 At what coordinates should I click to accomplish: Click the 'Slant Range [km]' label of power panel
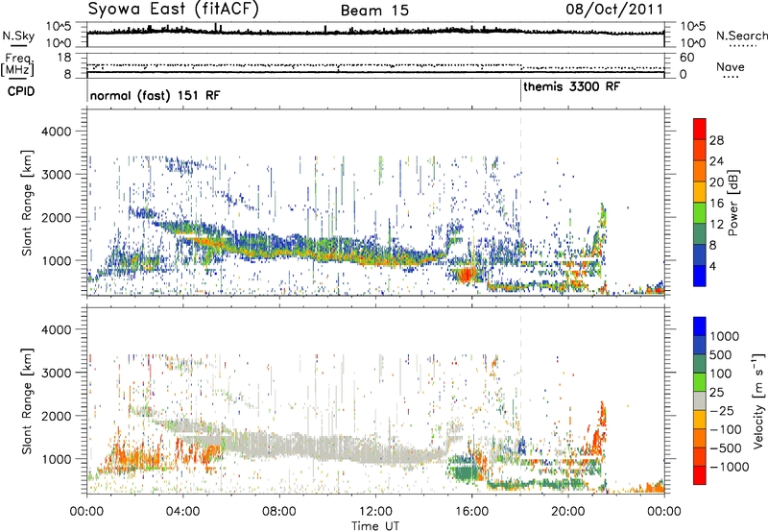click(27, 203)
